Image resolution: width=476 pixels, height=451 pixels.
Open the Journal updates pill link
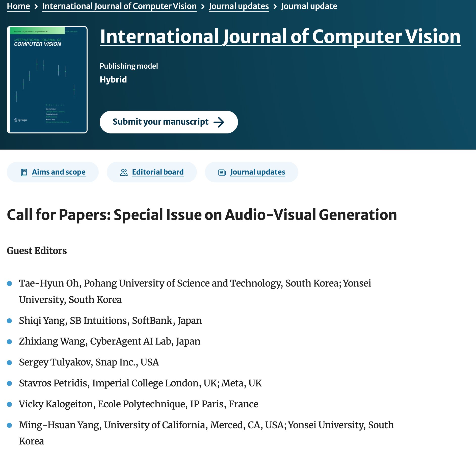[258, 172]
